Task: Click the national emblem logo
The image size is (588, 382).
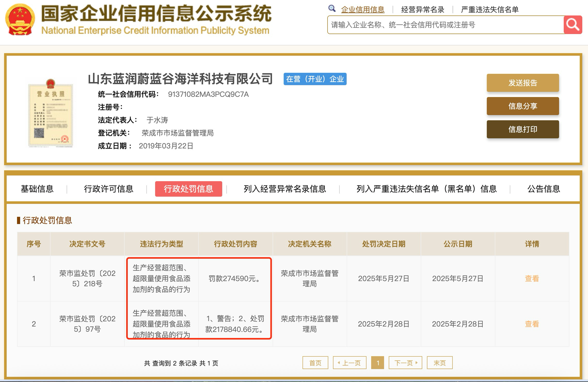Action: (x=20, y=20)
